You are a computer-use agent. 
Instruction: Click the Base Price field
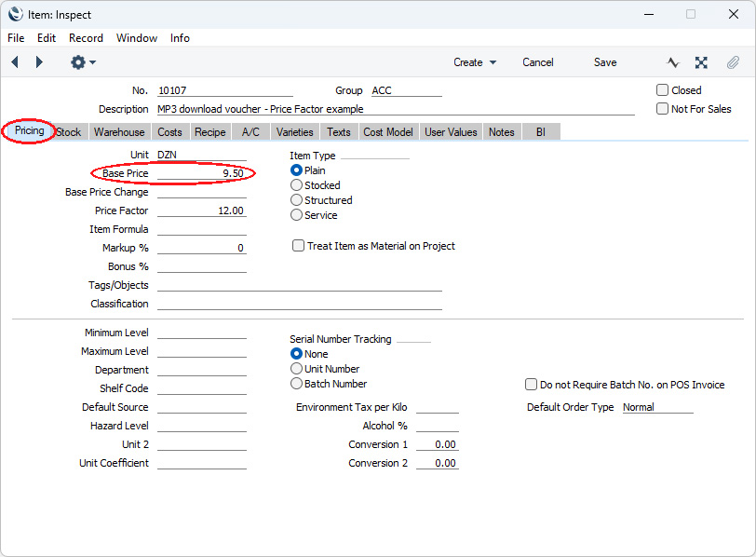tap(201, 173)
